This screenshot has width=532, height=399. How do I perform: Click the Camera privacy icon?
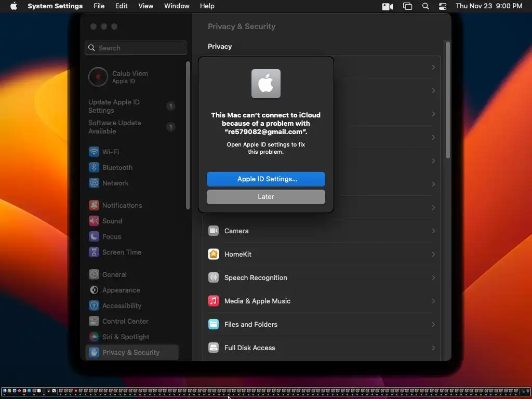point(214,231)
